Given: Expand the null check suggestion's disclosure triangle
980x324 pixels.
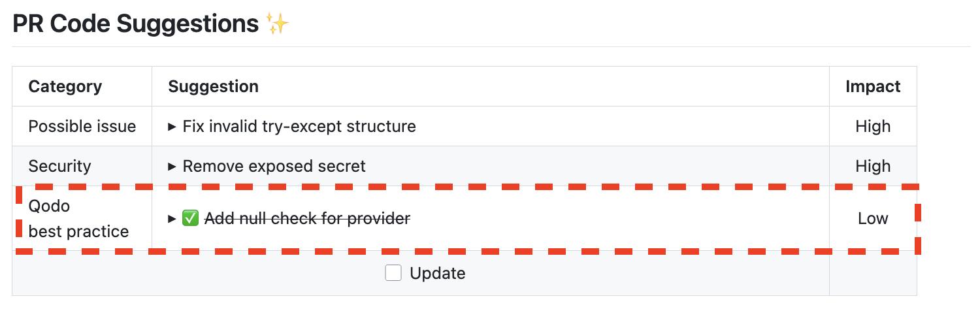Looking at the screenshot, I should tap(172, 219).
